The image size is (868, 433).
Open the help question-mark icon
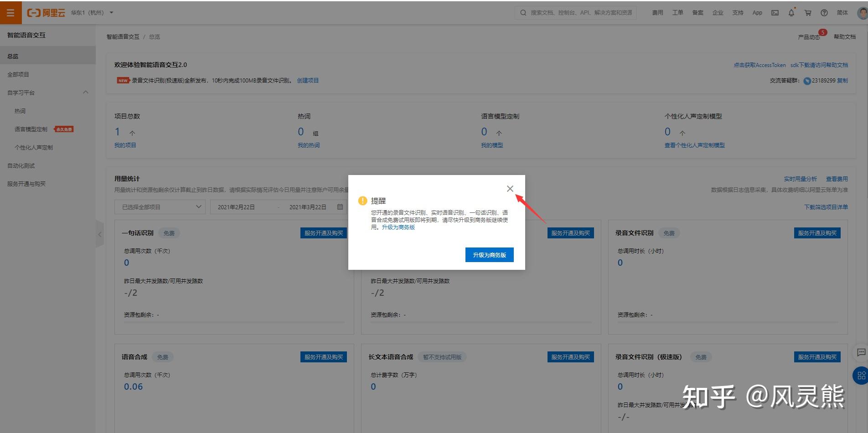tap(823, 12)
